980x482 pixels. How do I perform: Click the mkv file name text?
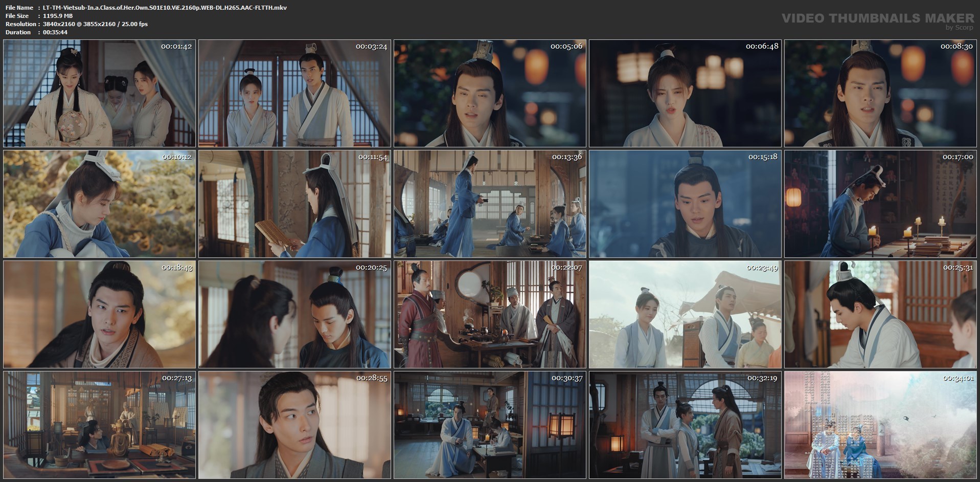pos(165,8)
